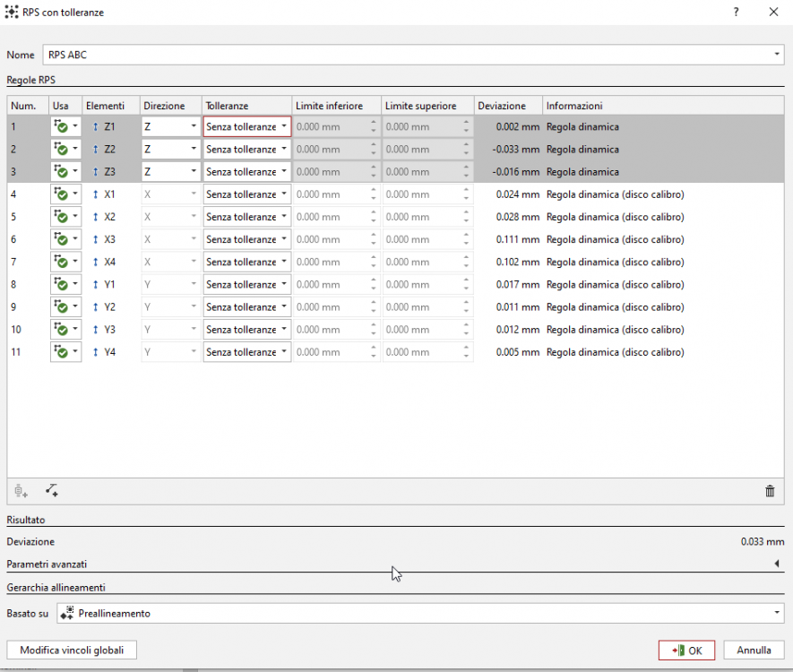The height and width of the screenshot is (672, 793).
Task: Open Tolleranze dropdown for row X1
Action: (x=246, y=194)
